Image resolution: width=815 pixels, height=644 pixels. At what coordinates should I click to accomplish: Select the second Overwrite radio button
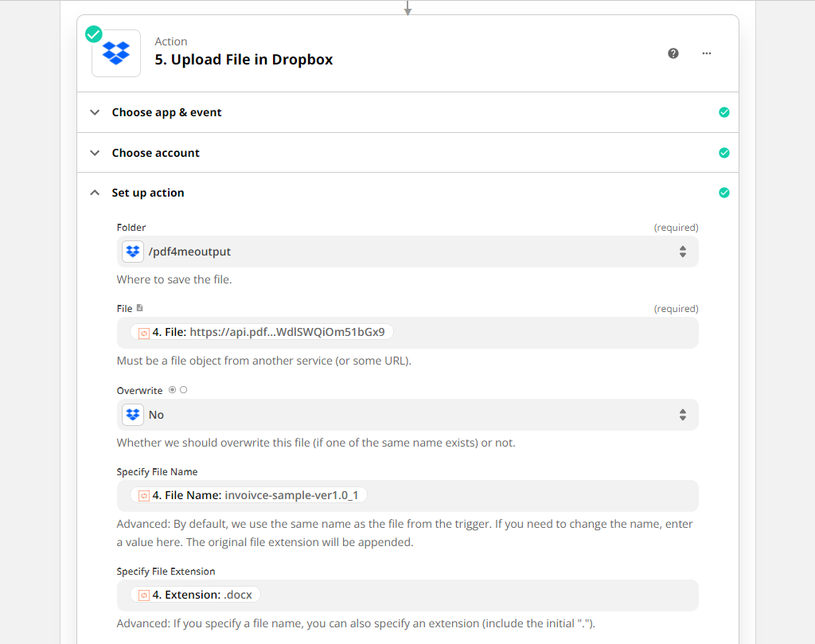pyautogui.click(x=184, y=390)
